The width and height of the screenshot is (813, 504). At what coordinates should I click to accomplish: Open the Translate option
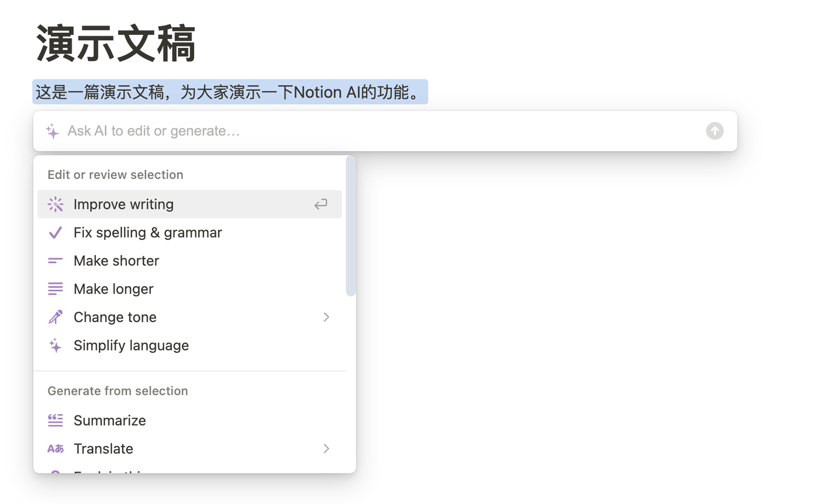click(190, 449)
